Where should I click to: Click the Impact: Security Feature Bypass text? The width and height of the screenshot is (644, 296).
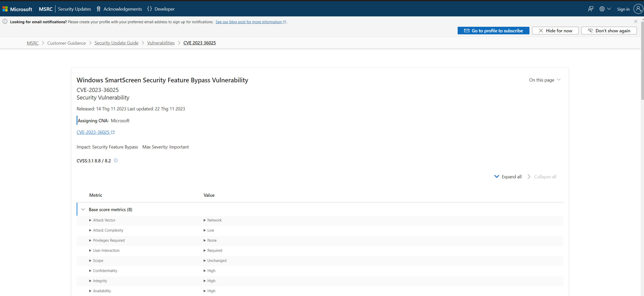click(x=107, y=147)
